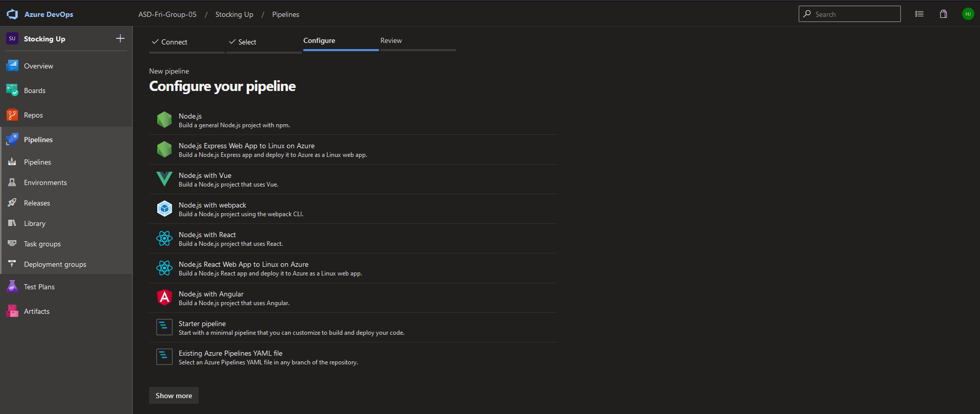
Task: Click the Deployment groups icon
Action: click(12, 264)
